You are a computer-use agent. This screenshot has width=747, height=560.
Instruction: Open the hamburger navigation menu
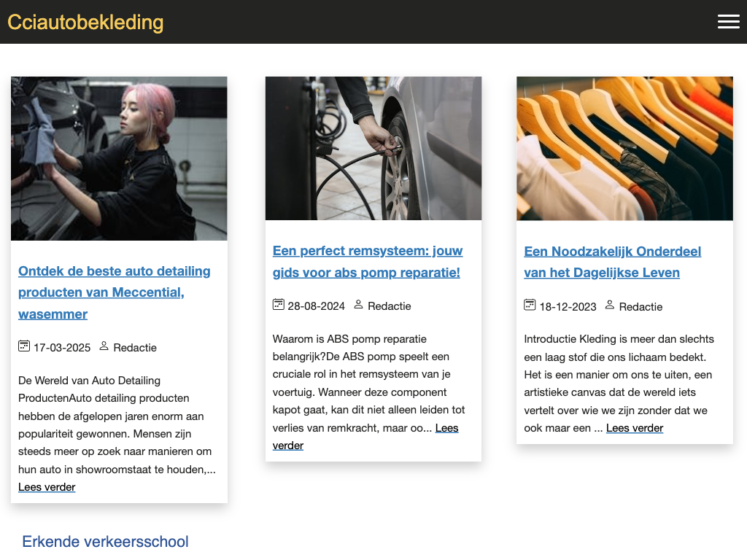[x=728, y=22]
